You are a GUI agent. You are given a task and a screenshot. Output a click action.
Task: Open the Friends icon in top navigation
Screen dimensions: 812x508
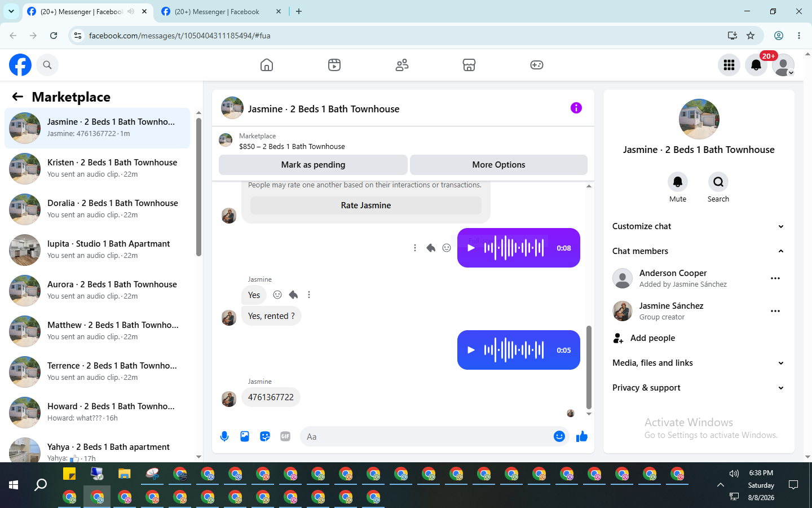[x=402, y=65]
